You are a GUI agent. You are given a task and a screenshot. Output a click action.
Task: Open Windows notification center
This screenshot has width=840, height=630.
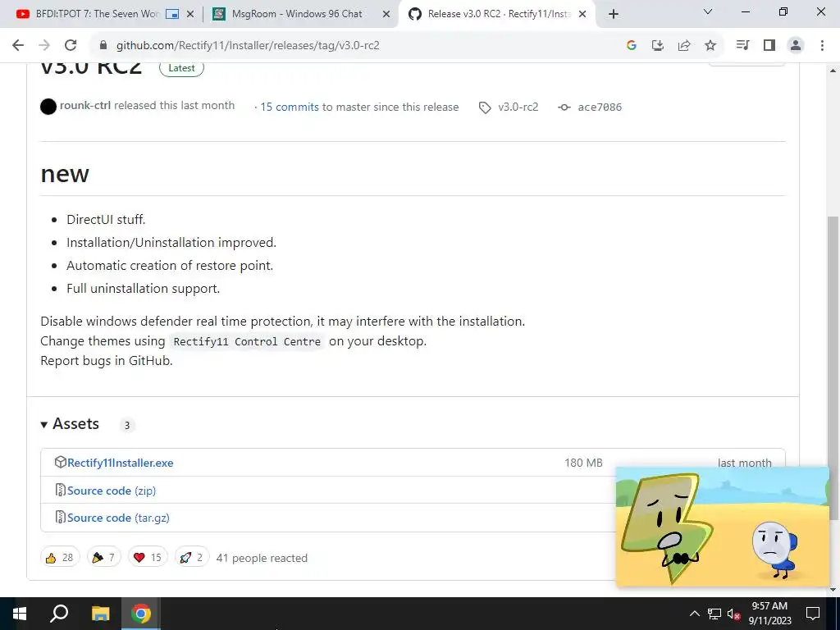[x=813, y=614]
